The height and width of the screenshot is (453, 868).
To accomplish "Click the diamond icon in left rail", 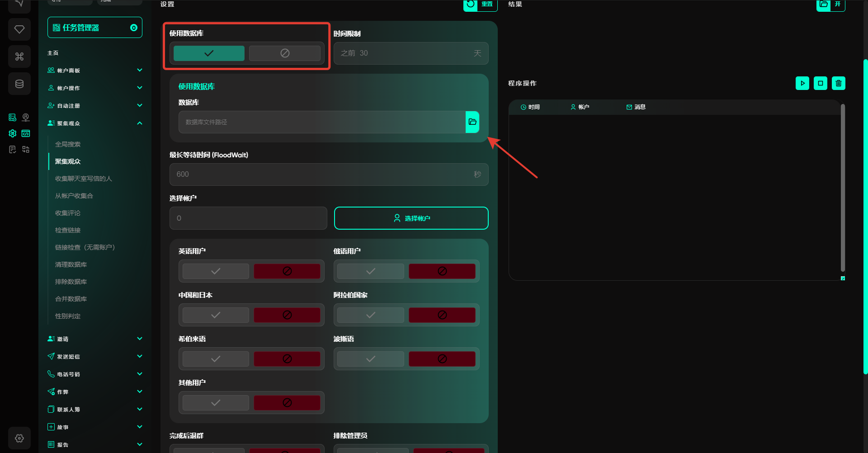I will [19, 29].
